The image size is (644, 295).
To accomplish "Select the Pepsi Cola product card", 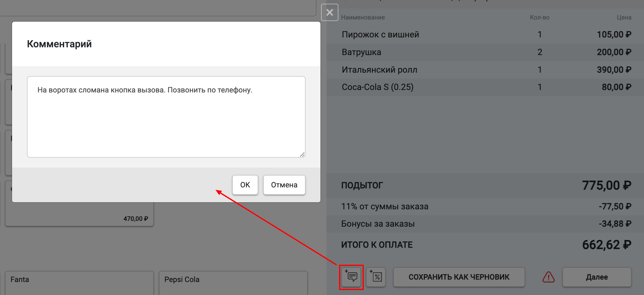I will pos(233,283).
